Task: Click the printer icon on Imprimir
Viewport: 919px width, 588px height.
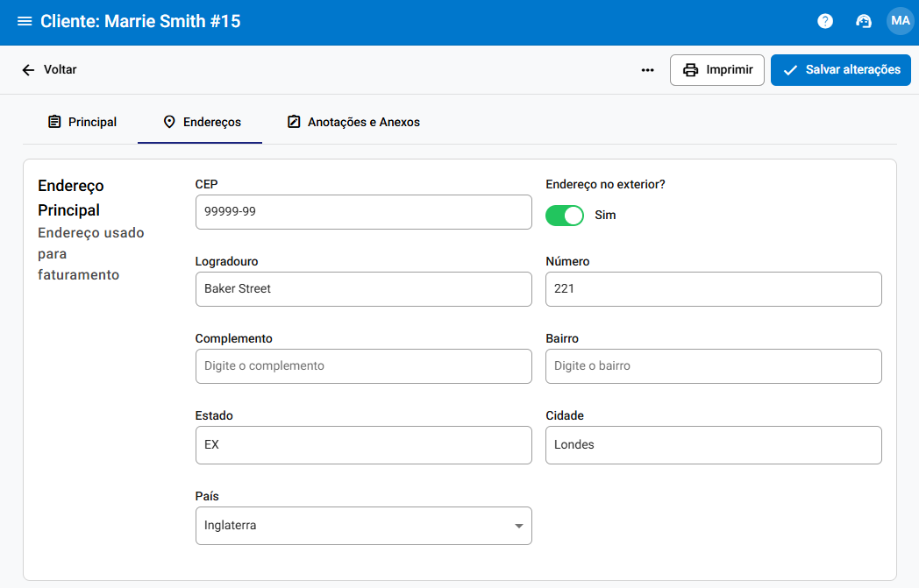Action: pos(691,70)
